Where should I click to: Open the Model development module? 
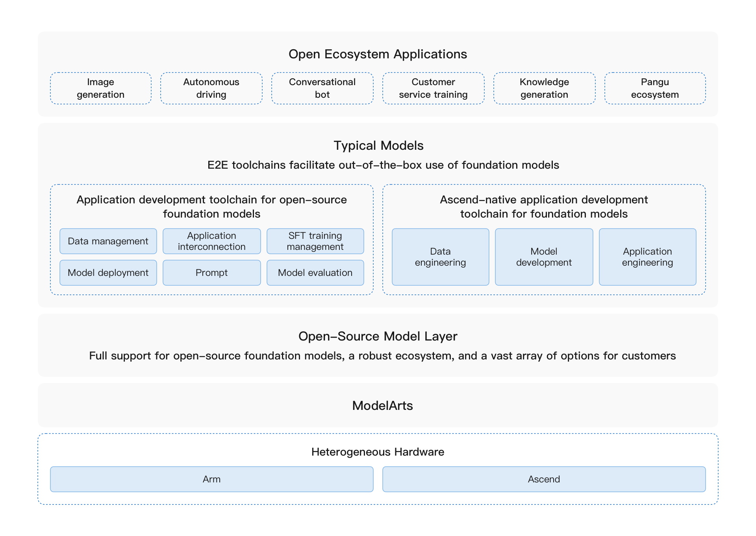point(544,256)
